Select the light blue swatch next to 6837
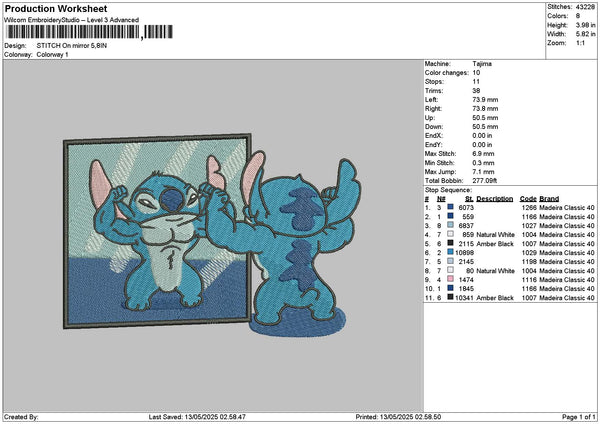Screen dimensions: 600x424 (x=450, y=225)
